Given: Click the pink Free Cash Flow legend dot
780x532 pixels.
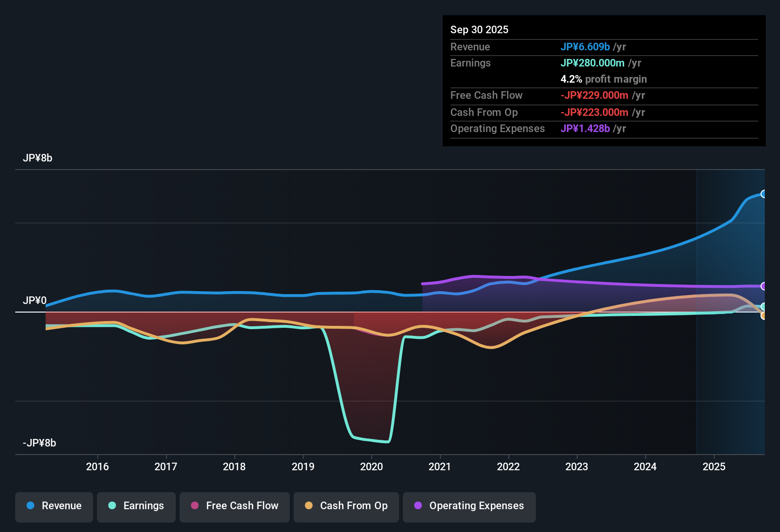Looking at the screenshot, I should (x=194, y=506).
